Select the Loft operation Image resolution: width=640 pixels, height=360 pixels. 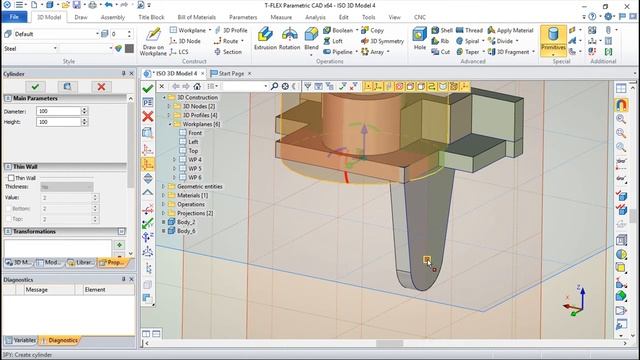coord(333,41)
